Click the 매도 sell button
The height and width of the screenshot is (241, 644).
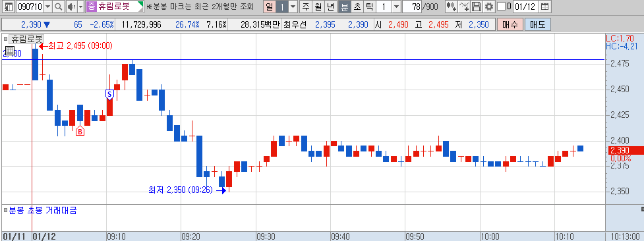coord(537,24)
